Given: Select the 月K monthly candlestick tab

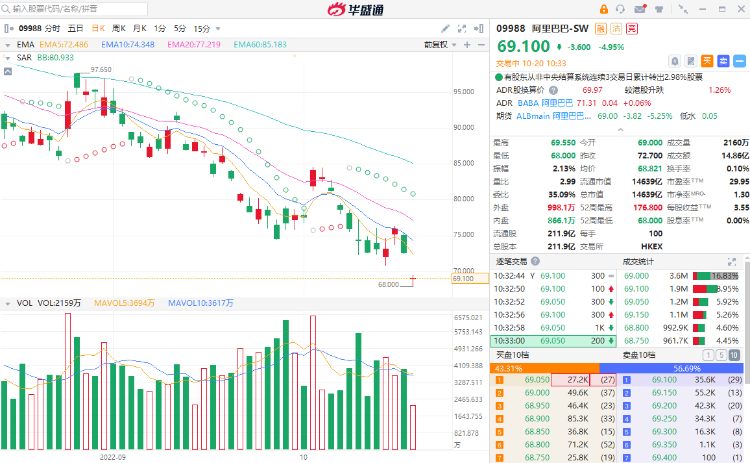Looking at the screenshot, I should pyautogui.click(x=140, y=29).
